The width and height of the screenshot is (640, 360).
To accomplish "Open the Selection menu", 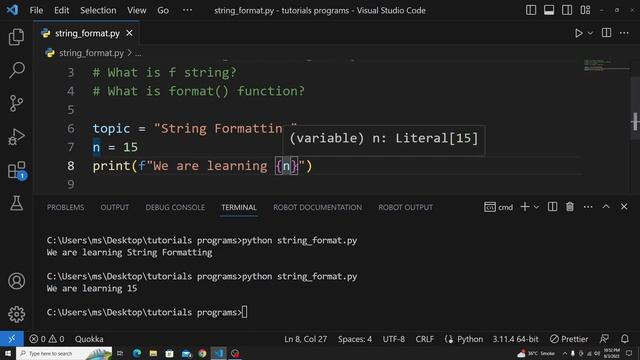I will tap(98, 10).
